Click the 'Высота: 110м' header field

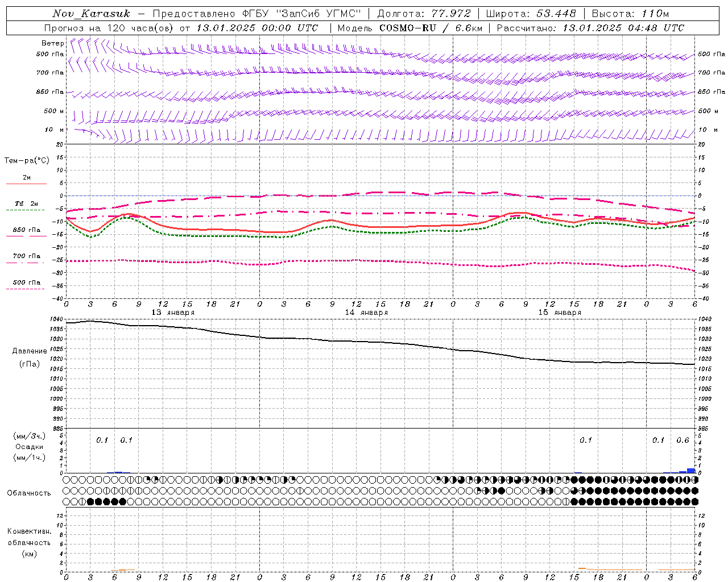(630, 13)
